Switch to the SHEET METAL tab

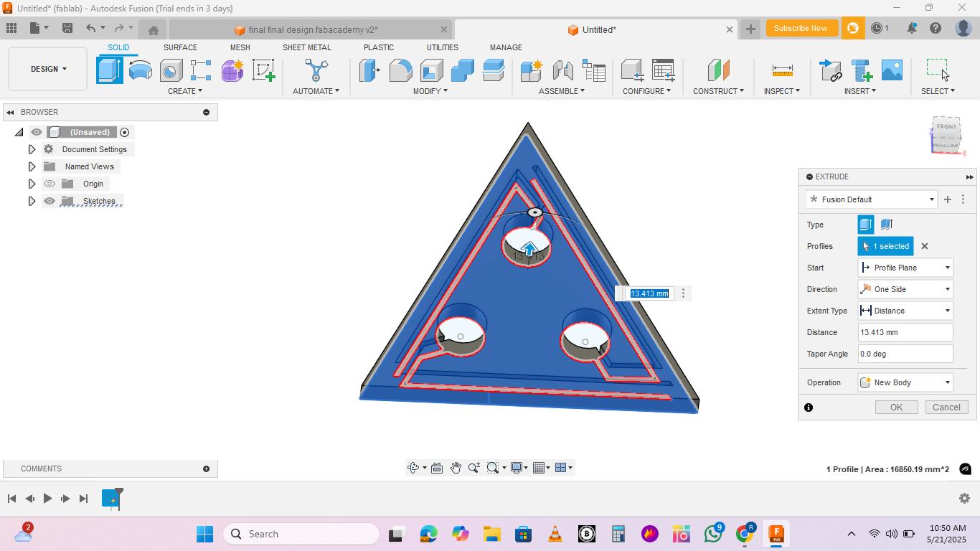coord(307,47)
